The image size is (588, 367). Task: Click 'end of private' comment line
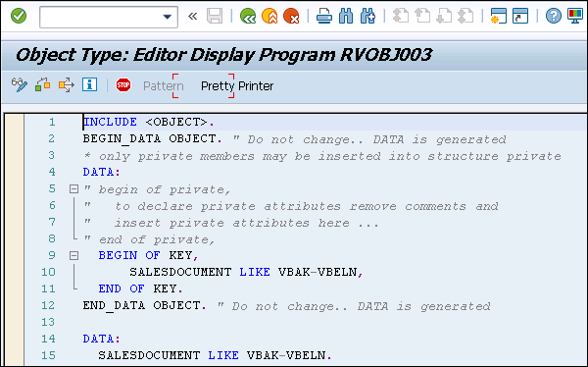coord(149,239)
